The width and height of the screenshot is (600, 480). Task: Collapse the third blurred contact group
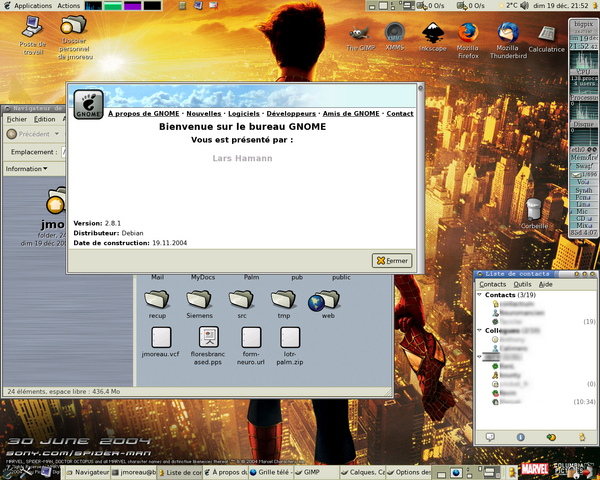click(479, 357)
